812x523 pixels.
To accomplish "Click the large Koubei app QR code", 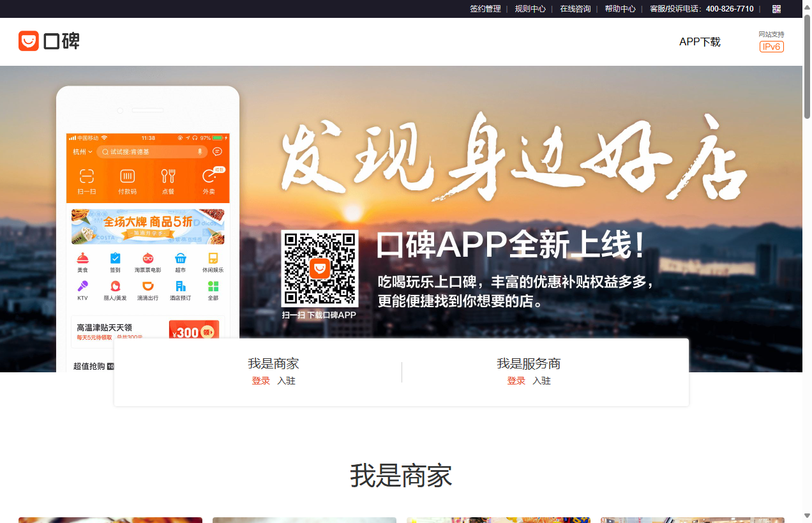I will point(320,269).
